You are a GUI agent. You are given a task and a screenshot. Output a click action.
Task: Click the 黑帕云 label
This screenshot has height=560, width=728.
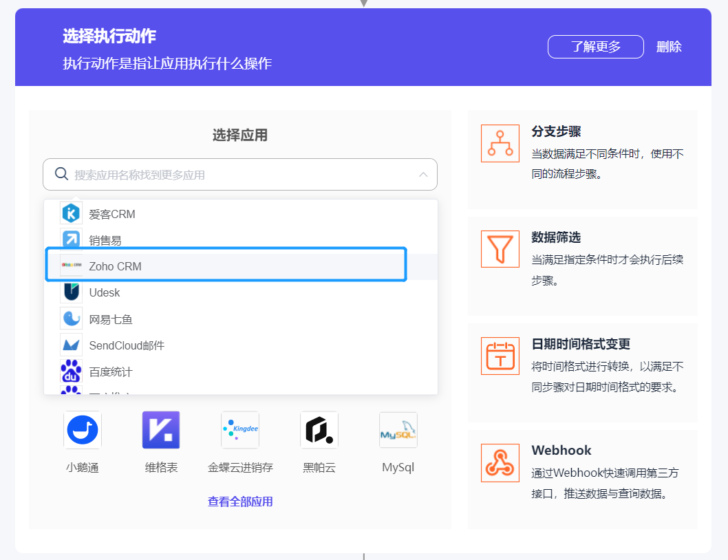coord(319,467)
